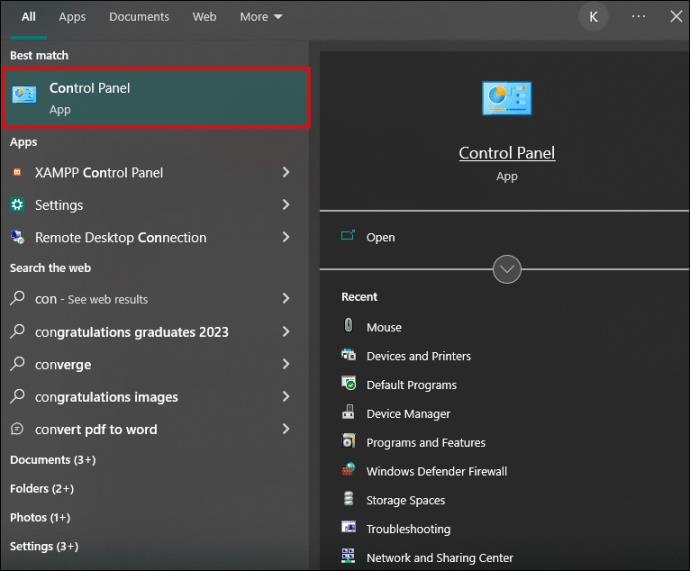This screenshot has width=690, height=571.
Task: Click the search icon beside 'congratulations images'
Action: (17, 396)
